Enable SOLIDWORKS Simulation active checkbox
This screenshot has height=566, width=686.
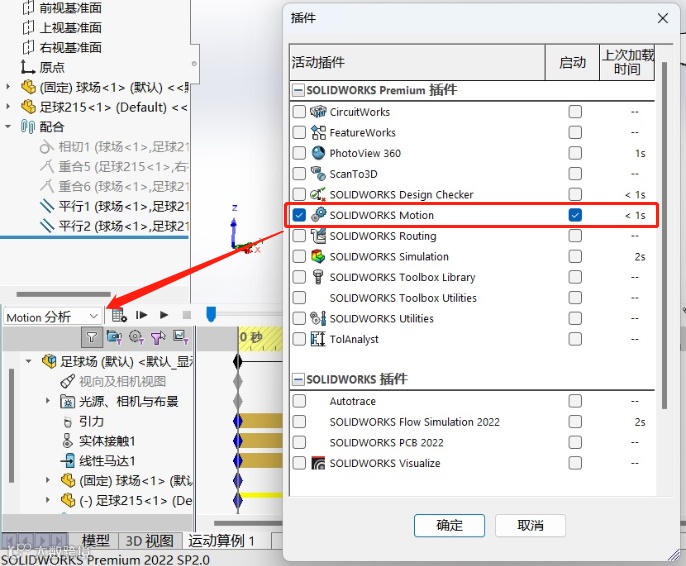click(299, 256)
